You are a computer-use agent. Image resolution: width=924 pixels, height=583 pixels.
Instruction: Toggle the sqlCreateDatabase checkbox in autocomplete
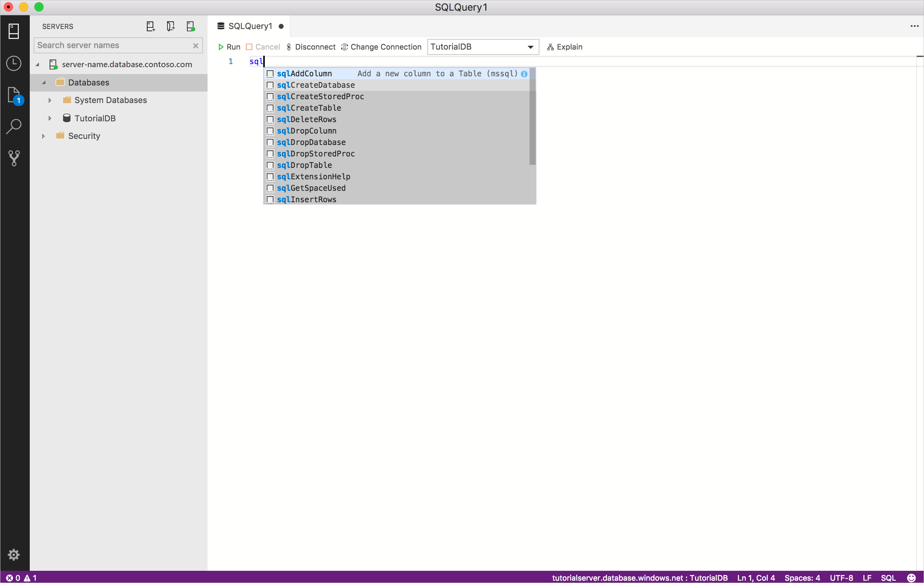click(x=271, y=85)
